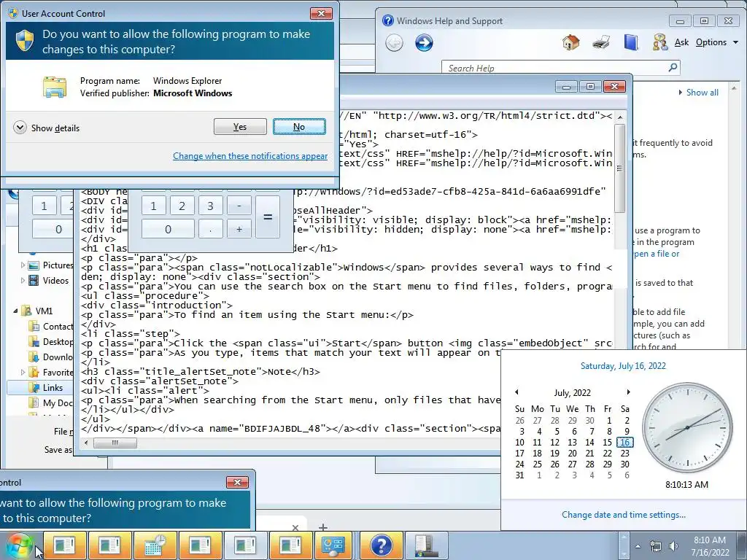Viewport: 747px width, 560px height.
Task: Click No in User Account Control
Action: [x=299, y=127]
